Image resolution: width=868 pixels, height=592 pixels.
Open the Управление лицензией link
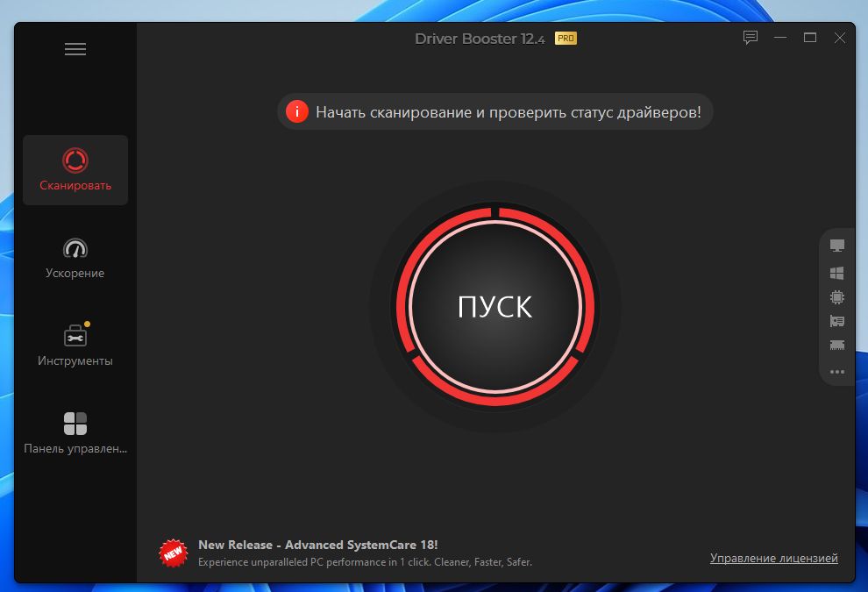774,558
